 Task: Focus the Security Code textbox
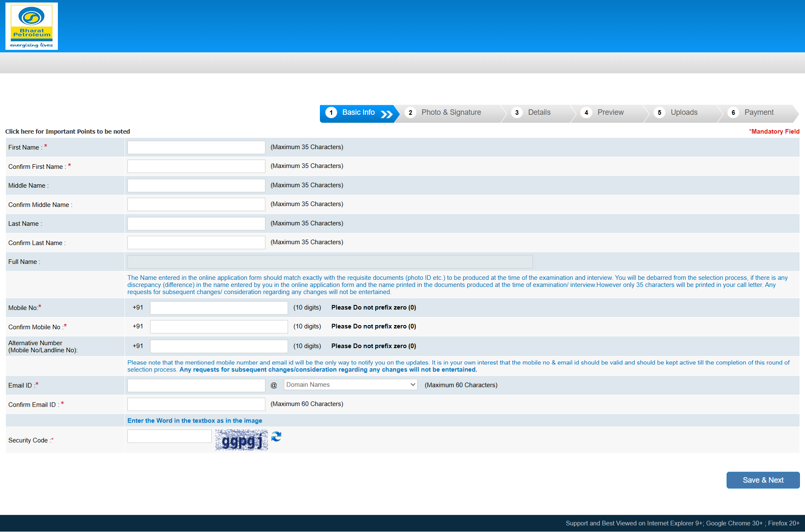169,436
